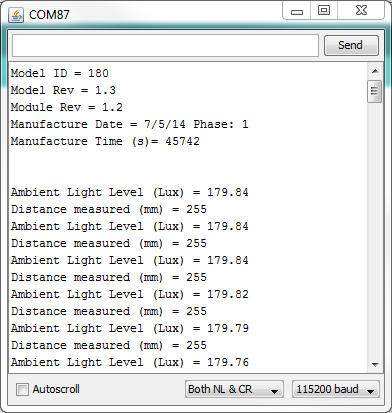The width and height of the screenshot is (392, 413).
Task: Click the scrollbar track below the thumb
Action: point(375,230)
